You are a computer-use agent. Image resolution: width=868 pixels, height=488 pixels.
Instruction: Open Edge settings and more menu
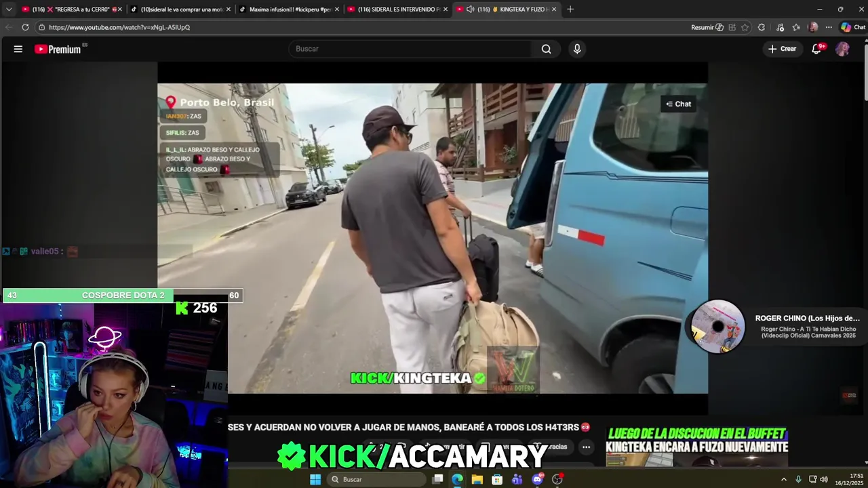pos(829,27)
